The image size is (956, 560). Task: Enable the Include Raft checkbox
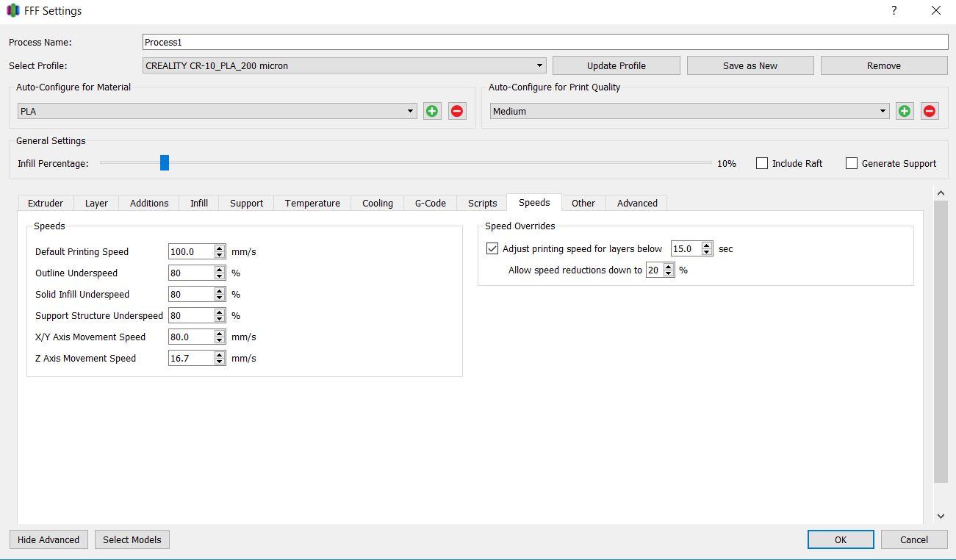point(762,163)
